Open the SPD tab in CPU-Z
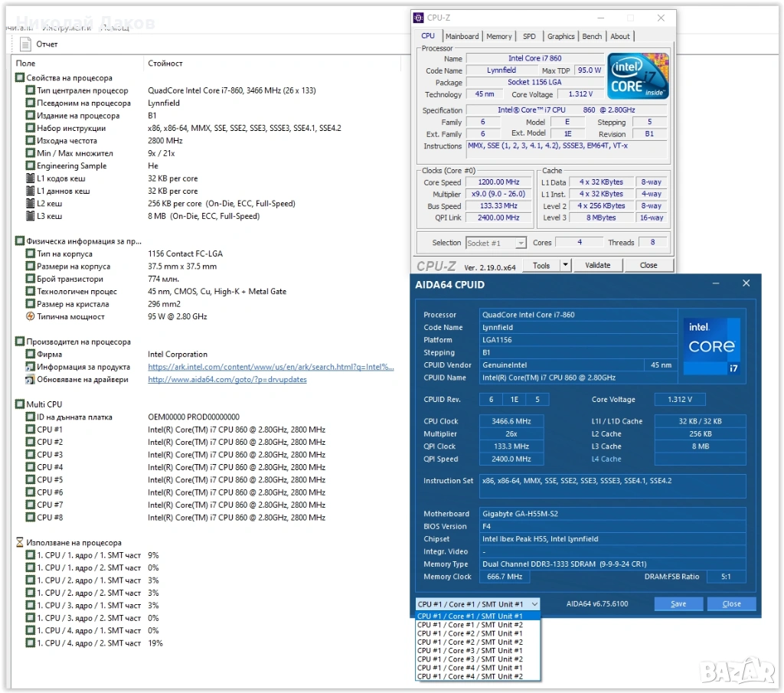The image size is (784, 693). [x=529, y=36]
